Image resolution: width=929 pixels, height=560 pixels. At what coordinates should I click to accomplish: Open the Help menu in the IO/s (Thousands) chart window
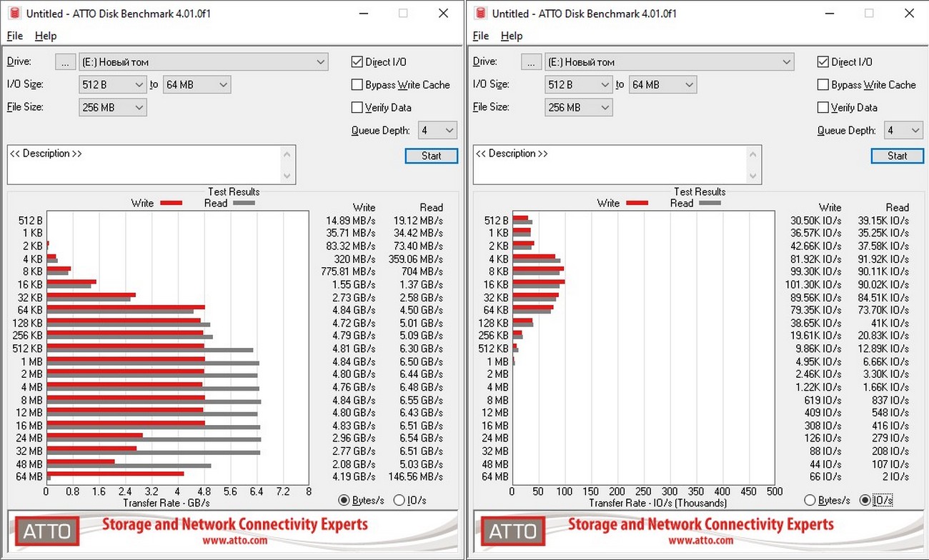[512, 36]
